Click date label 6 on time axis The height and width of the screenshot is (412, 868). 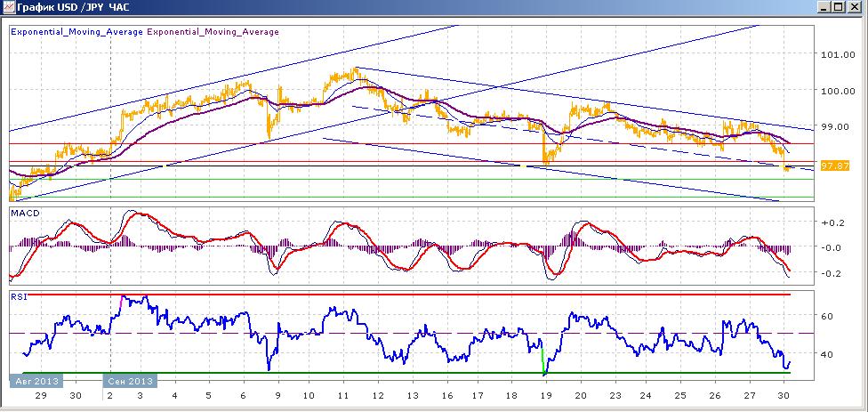(x=244, y=397)
